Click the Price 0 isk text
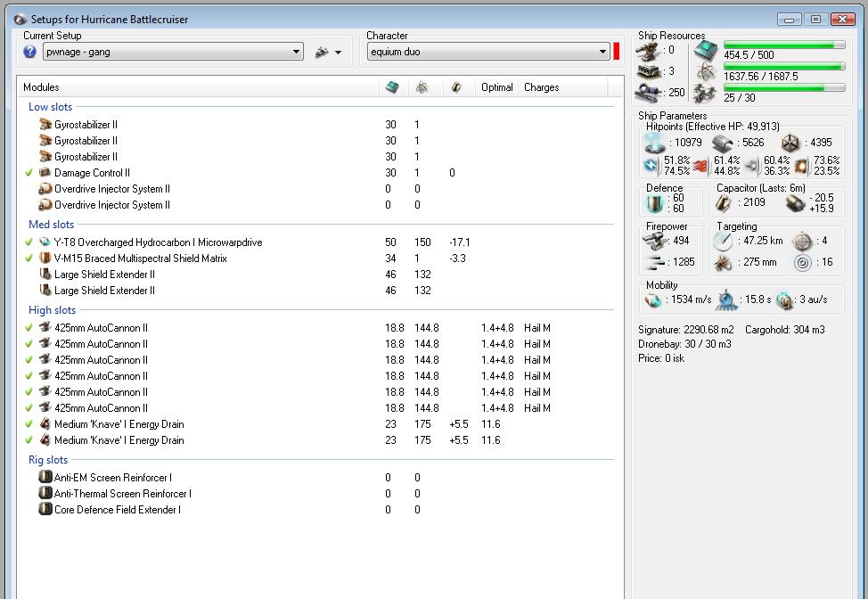Image resolution: width=868 pixels, height=599 pixels. (661, 358)
